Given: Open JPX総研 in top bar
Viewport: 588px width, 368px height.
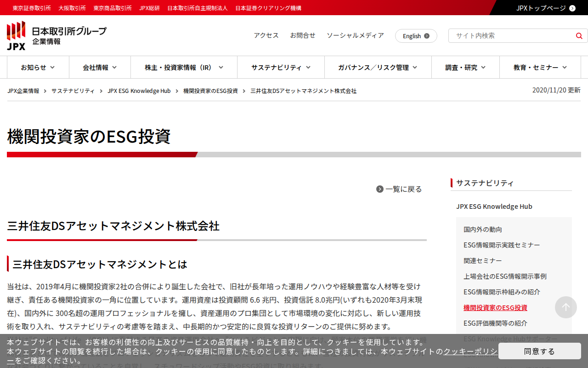Looking at the screenshot, I should (149, 8).
